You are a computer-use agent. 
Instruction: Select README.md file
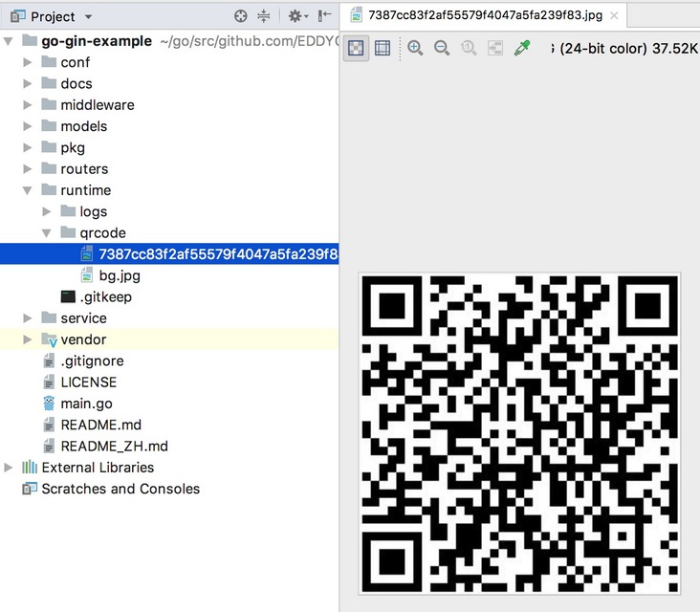click(101, 425)
